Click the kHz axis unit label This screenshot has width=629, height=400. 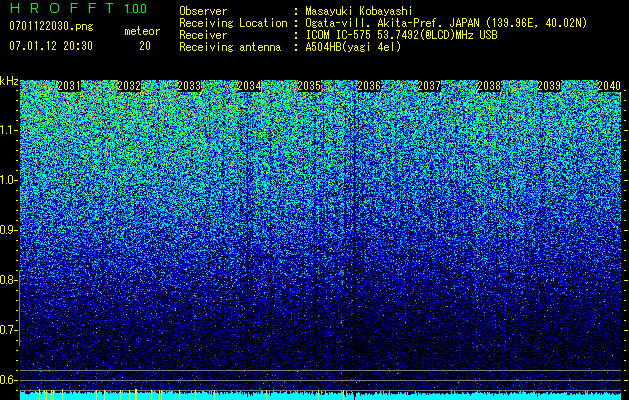[x=9, y=81]
